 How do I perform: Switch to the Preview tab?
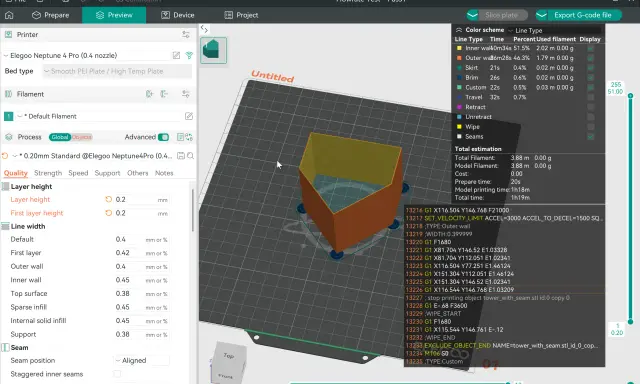click(114, 15)
